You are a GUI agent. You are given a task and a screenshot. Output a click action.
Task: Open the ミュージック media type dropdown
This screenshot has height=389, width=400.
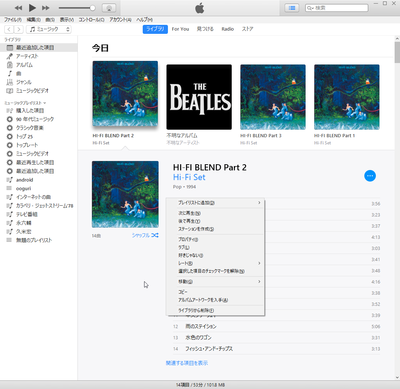point(49,29)
